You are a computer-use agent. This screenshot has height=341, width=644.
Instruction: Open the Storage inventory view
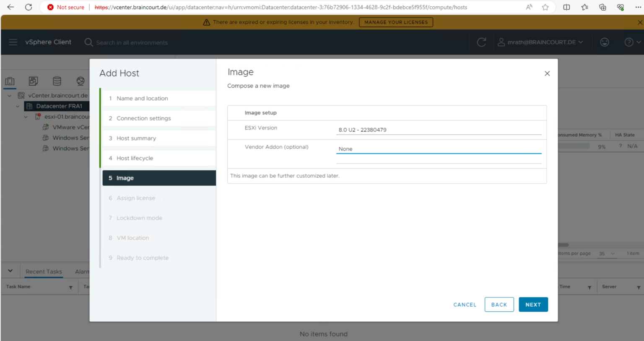click(x=57, y=81)
